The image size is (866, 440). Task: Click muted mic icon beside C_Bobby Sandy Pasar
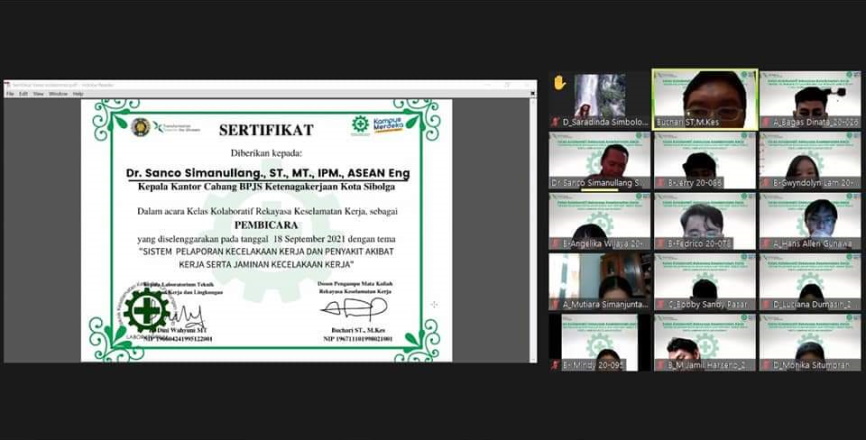click(660, 305)
